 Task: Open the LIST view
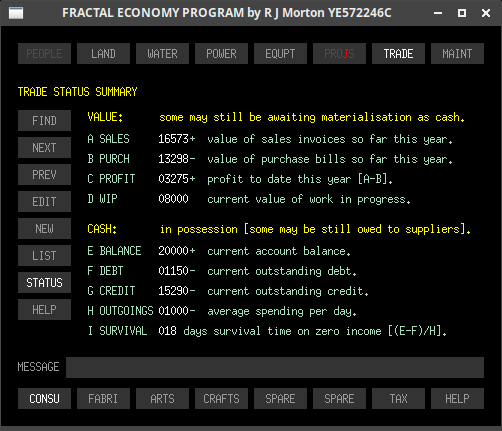44,256
